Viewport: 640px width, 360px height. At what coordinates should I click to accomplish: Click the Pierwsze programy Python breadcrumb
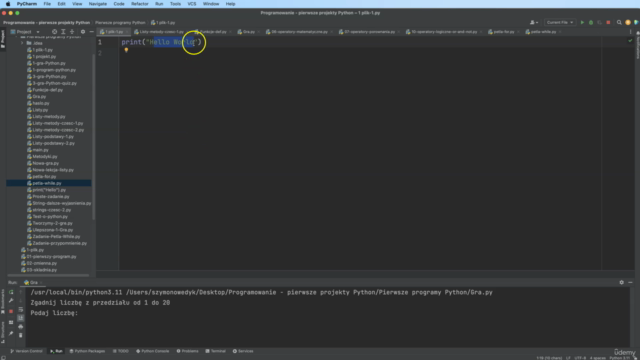120,22
